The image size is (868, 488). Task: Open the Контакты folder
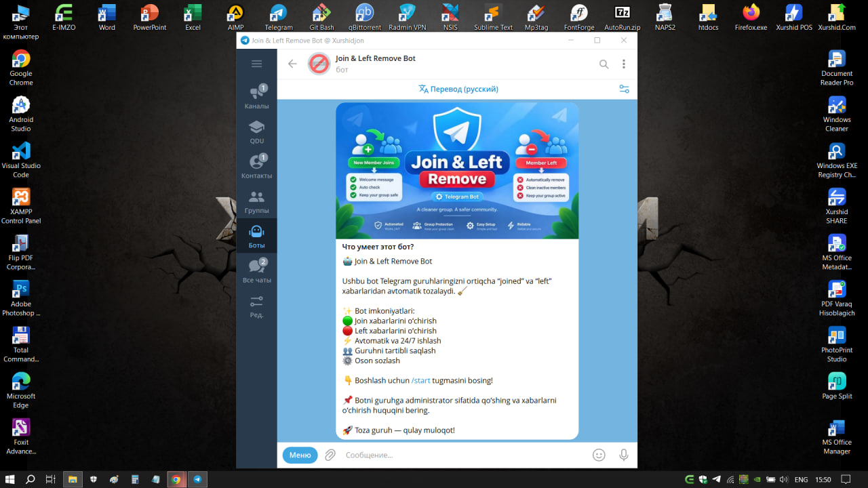coord(256,167)
